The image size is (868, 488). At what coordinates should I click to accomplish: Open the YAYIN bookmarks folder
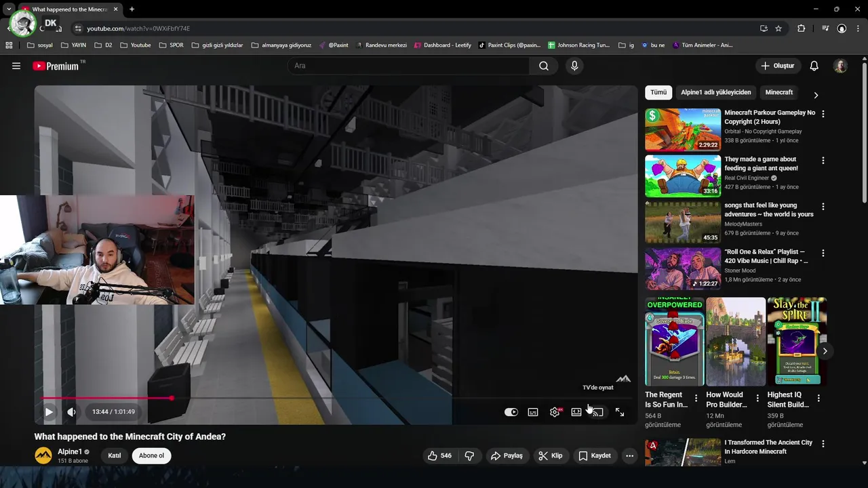point(73,45)
